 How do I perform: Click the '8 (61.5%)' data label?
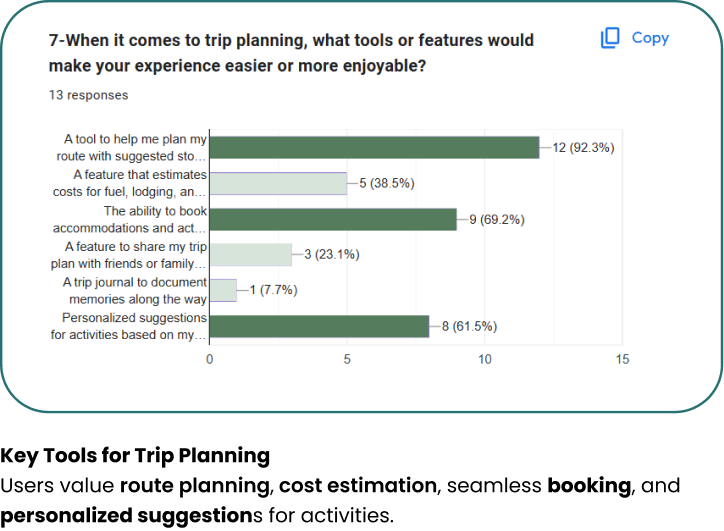469,326
